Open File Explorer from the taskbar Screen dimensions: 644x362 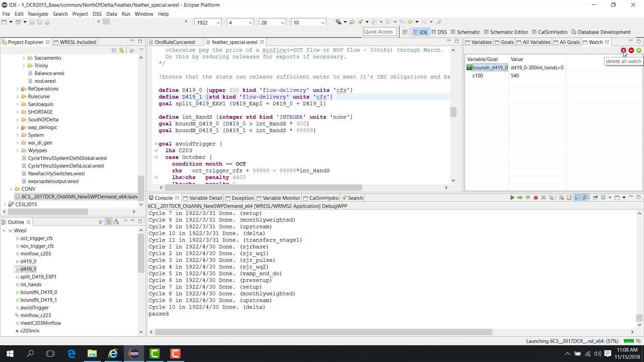92,354
